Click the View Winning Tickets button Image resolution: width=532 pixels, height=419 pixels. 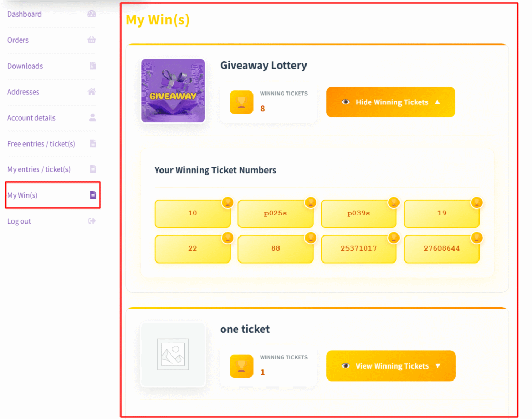tap(391, 366)
